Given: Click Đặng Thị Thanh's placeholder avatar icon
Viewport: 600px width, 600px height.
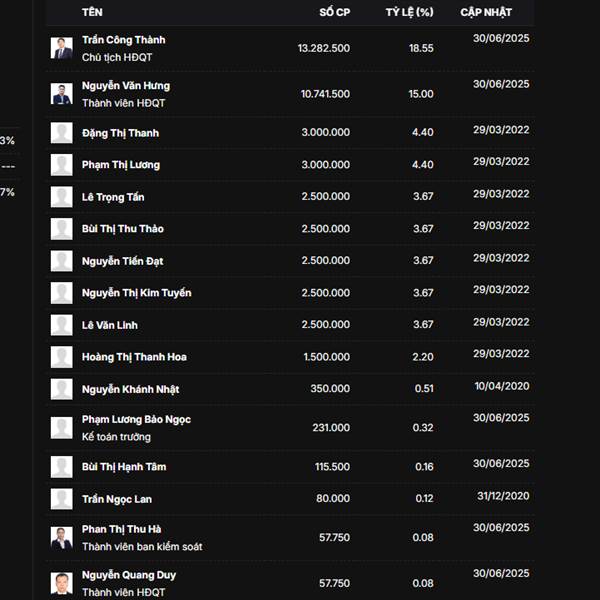Looking at the screenshot, I should tap(62, 133).
